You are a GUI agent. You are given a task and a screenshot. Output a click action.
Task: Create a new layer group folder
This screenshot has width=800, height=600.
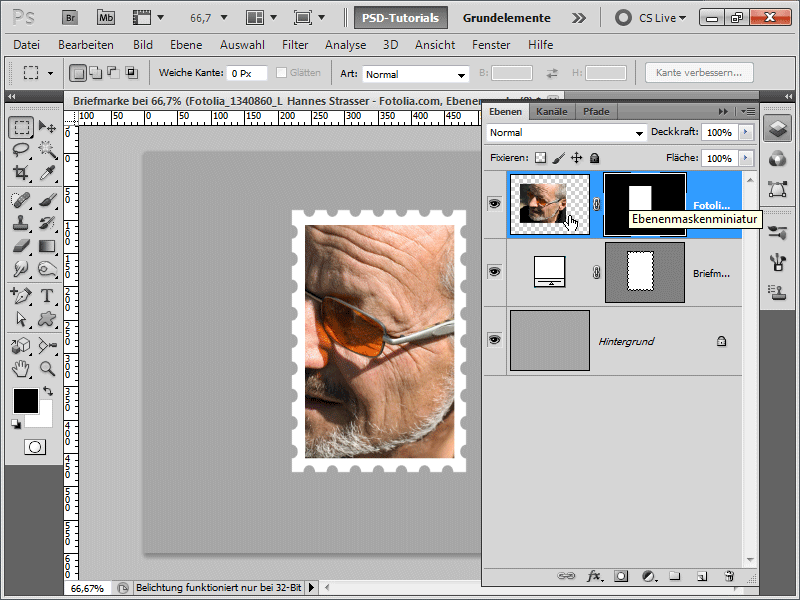point(675,576)
